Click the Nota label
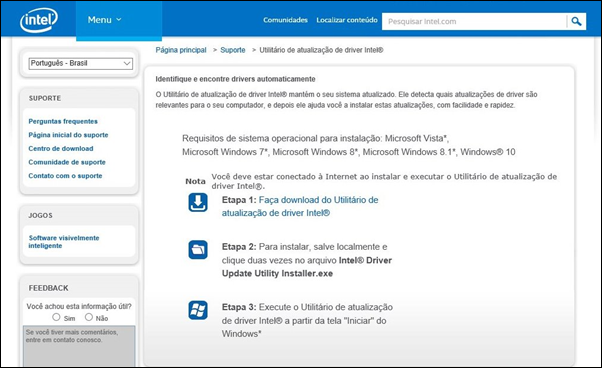Screen dimensions: 602x368 point(195,181)
